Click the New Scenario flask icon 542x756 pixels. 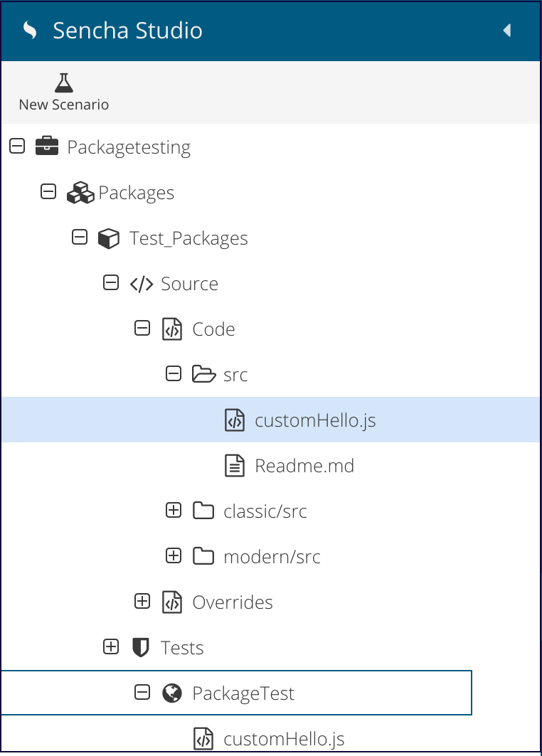tap(63, 83)
